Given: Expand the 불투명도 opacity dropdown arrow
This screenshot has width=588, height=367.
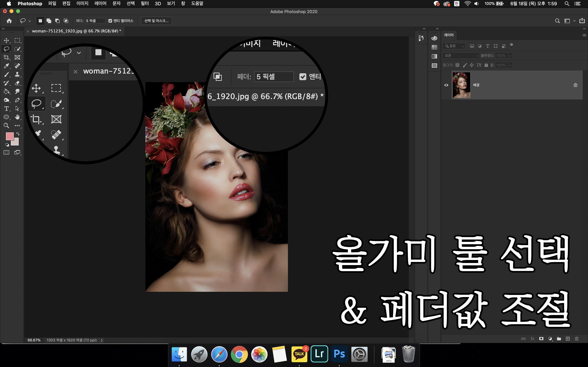Looking at the screenshot, I should pos(511,56).
